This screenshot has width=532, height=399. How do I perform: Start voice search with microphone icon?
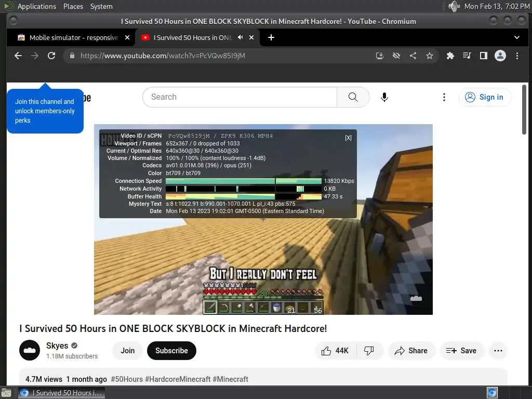point(384,97)
